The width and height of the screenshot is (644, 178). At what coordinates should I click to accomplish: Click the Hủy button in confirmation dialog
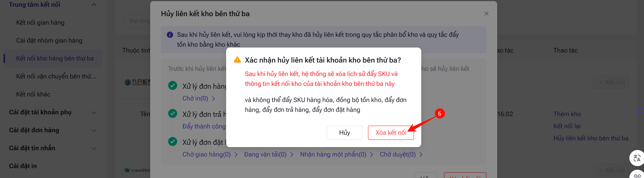pyautogui.click(x=344, y=133)
